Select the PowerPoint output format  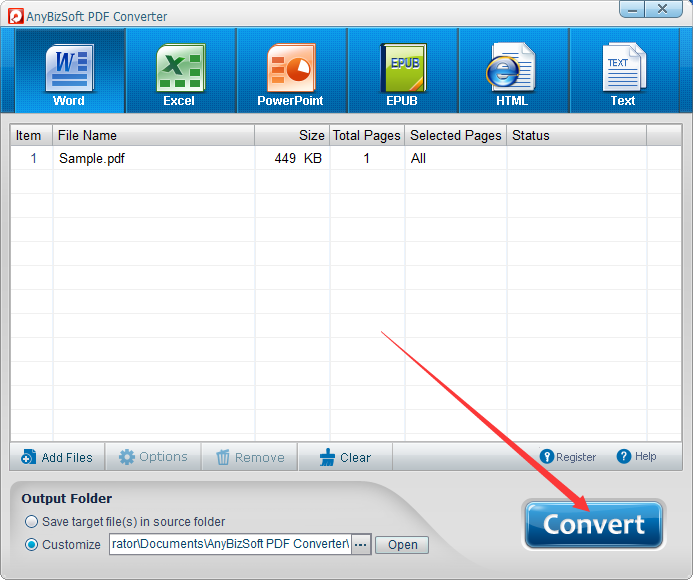click(291, 71)
